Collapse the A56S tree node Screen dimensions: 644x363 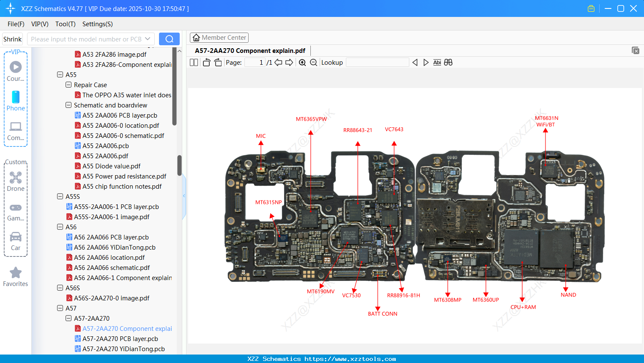tap(60, 288)
